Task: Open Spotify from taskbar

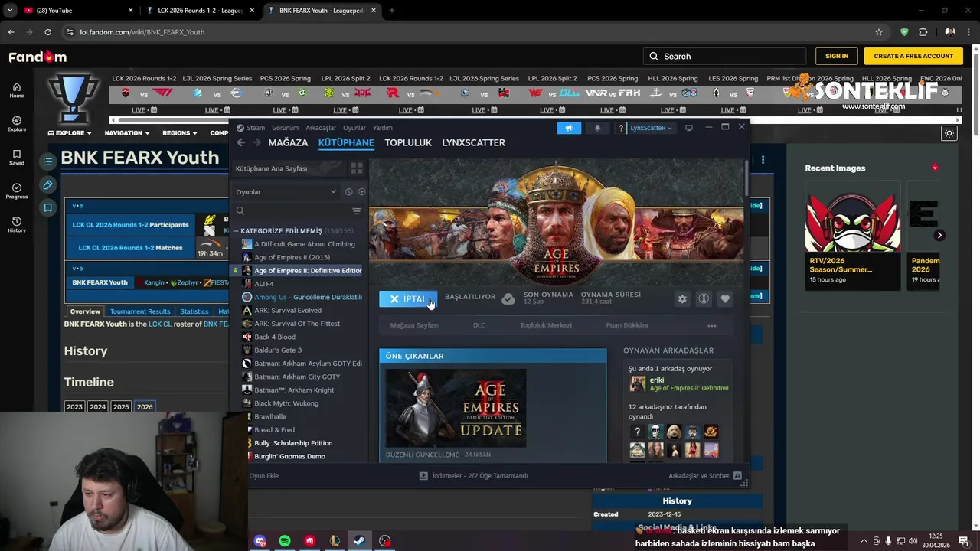Action: tap(284, 541)
